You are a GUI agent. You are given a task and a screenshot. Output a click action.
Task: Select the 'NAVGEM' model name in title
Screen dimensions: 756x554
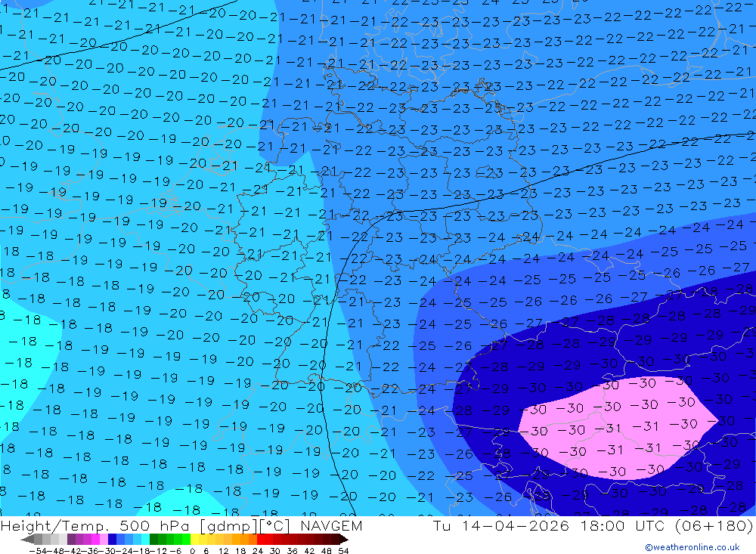tap(331, 525)
